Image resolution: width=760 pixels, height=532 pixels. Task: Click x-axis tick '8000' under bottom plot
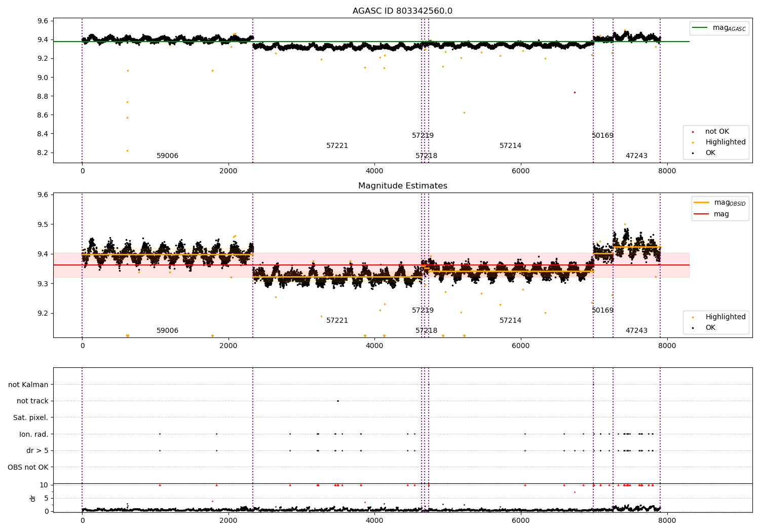coord(667,520)
